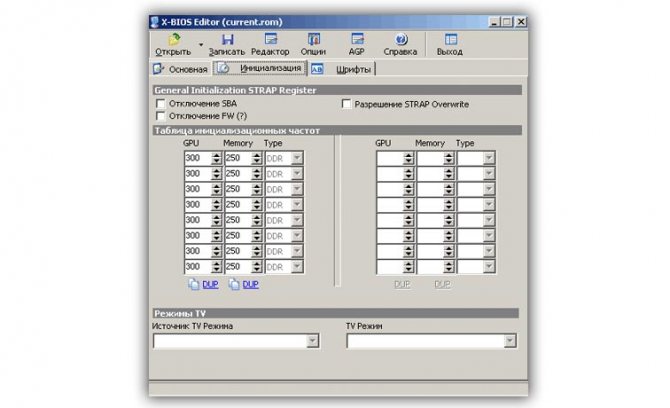Expand the arrow next to Открыть button

click(200, 44)
